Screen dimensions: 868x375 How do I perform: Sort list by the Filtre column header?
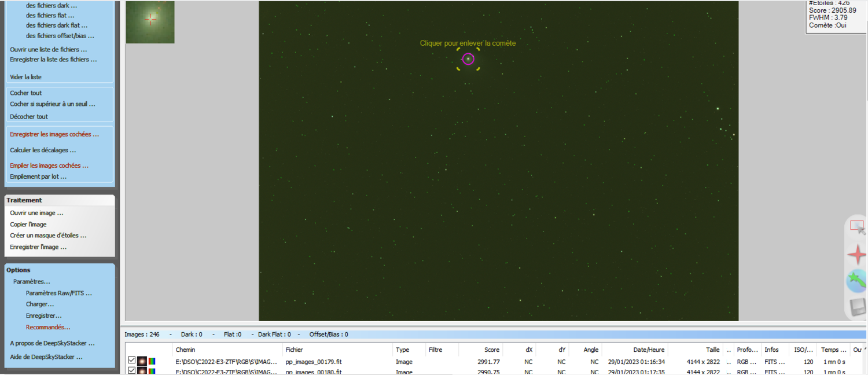pyautogui.click(x=442, y=350)
